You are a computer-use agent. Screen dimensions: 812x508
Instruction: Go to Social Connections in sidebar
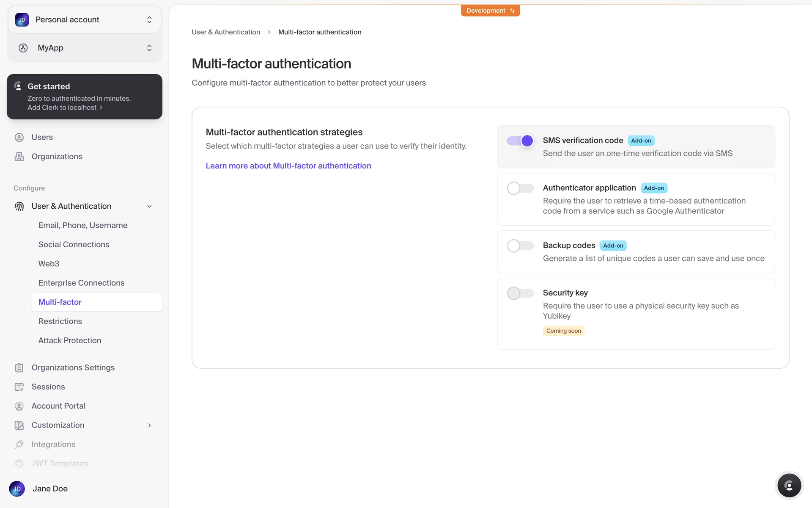[x=74, y=245]
